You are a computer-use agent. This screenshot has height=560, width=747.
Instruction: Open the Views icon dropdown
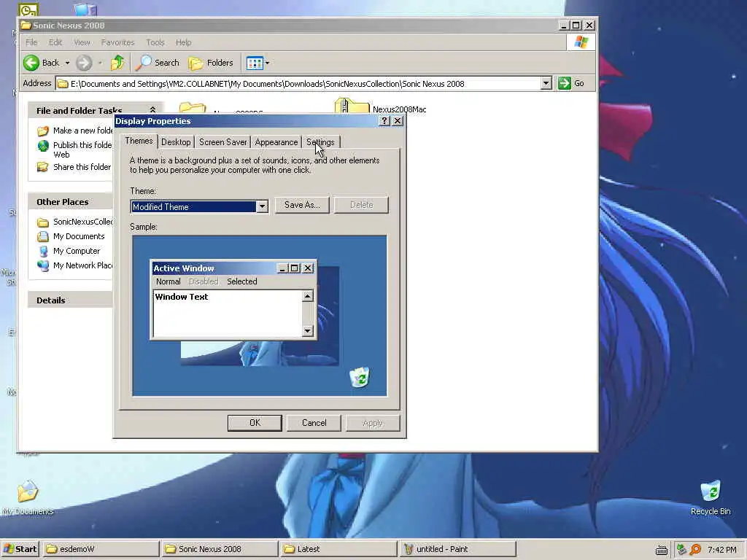tap(258, 63)
